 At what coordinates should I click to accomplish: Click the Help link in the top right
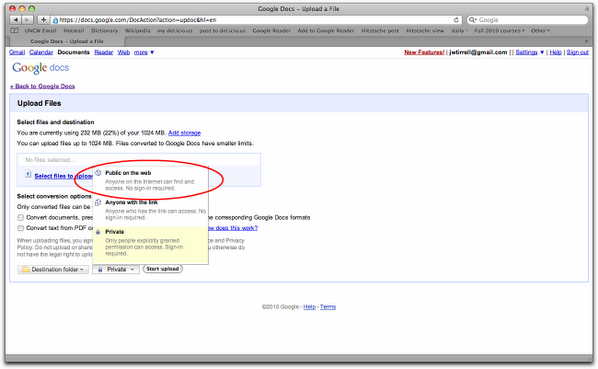point(555,52)
